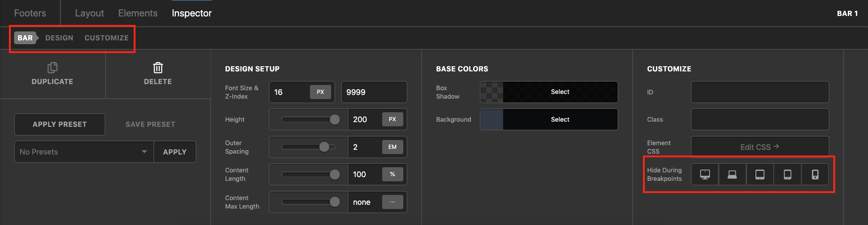Change Height unit PX selector
Viewport: 868px width, 225px height.
392,119
